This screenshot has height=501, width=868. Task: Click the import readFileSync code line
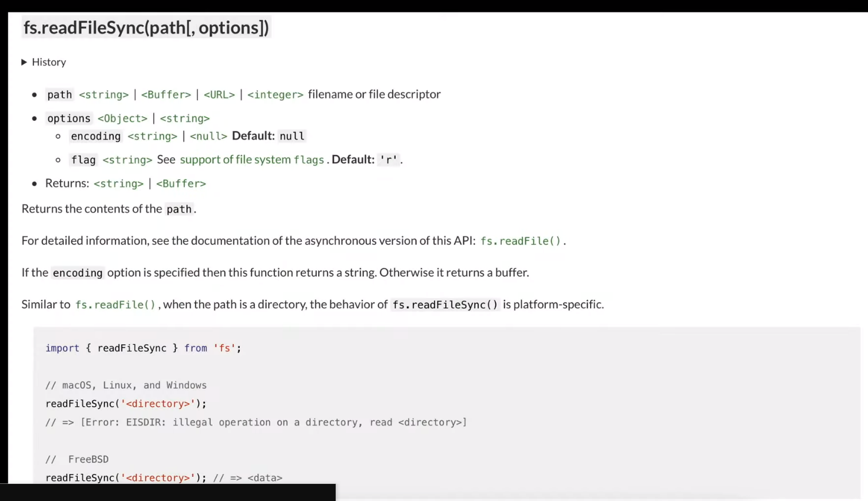(143, 348)
